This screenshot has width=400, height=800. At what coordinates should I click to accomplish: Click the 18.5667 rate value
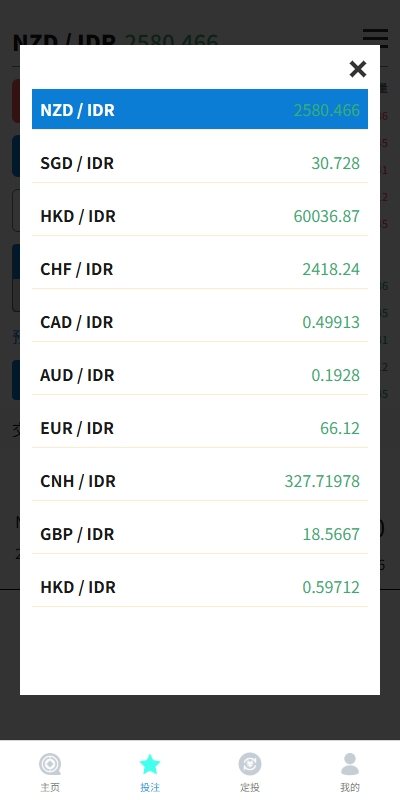point(331,534)
